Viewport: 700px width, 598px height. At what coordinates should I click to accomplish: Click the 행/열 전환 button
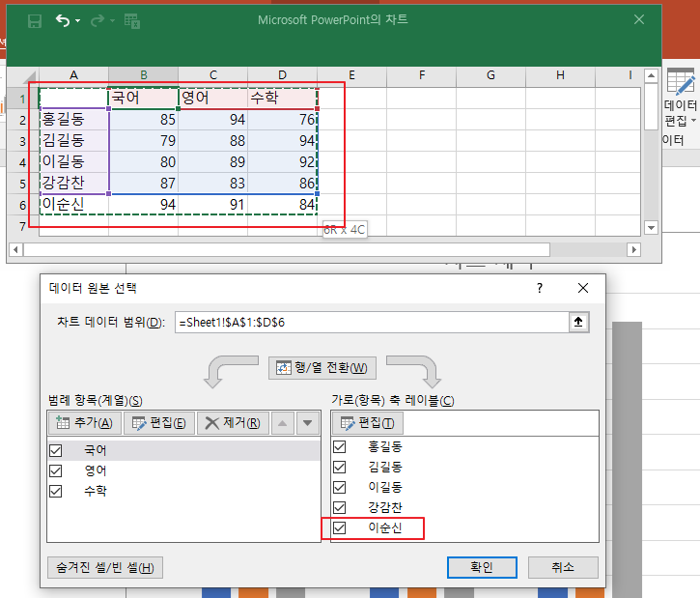322,368
